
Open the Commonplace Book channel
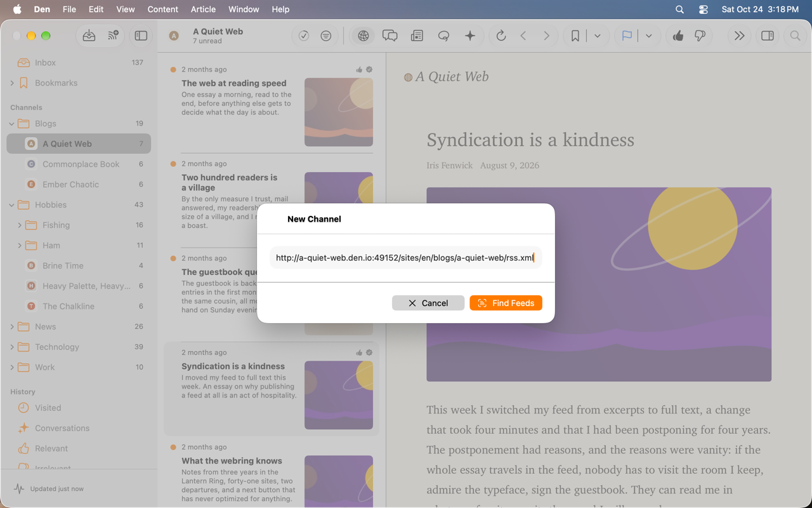pos(79,164)
